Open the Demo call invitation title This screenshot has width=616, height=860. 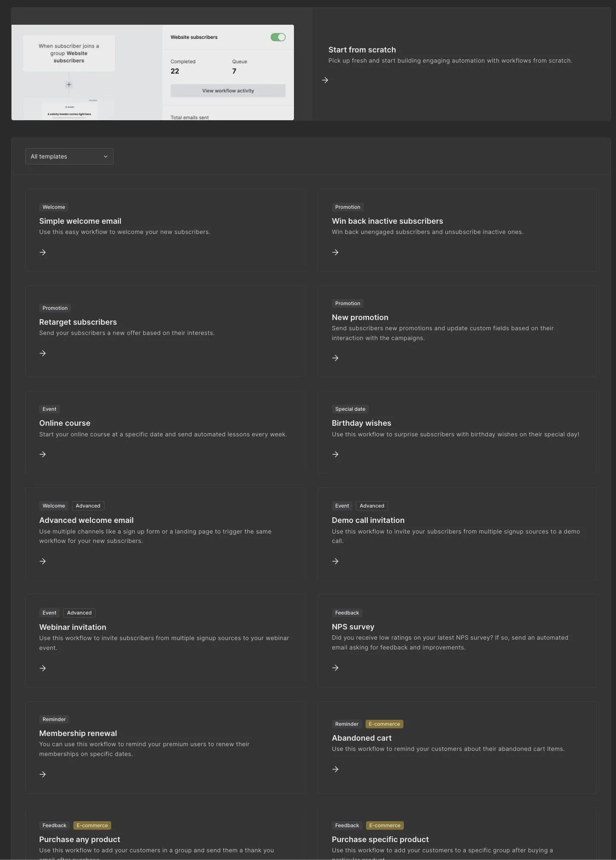click(x=368, y=520)
